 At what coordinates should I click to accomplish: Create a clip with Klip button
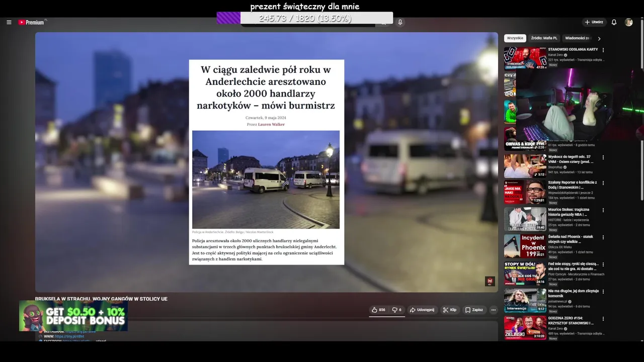[x=449, y=310]
